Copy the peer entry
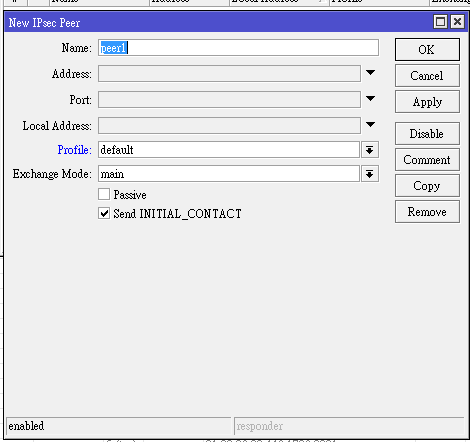The height and width of the screenshot is (442, 470). click(x=427, y=186)
